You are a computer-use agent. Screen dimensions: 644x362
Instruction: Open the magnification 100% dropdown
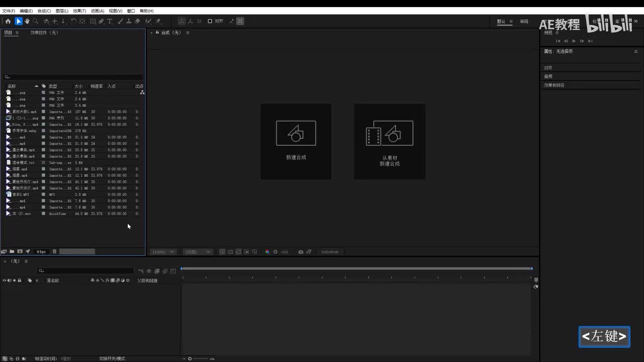(164, 252)
